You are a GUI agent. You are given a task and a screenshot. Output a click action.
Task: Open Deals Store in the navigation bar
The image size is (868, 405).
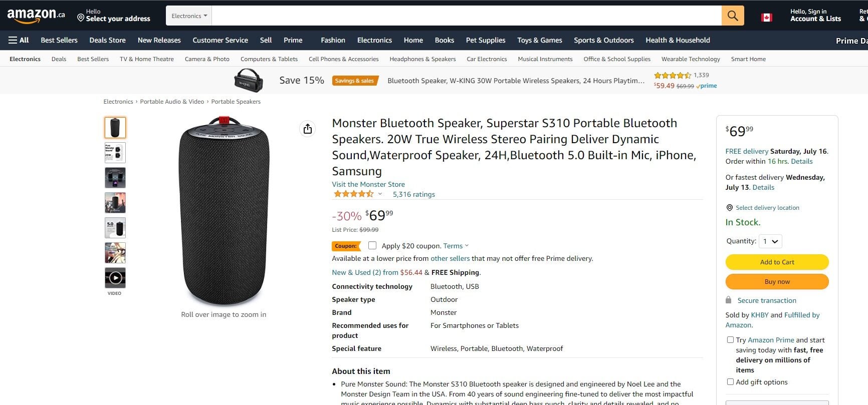point(107,40)
